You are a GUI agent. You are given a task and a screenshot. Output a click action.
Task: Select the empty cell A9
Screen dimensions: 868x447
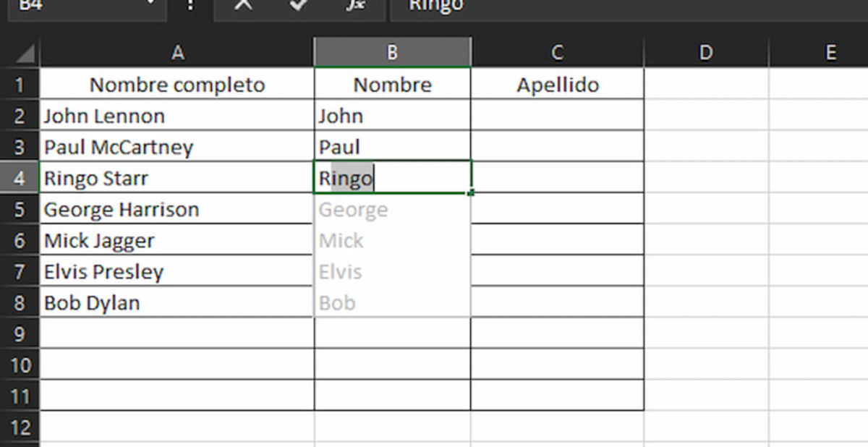[176, 333]
